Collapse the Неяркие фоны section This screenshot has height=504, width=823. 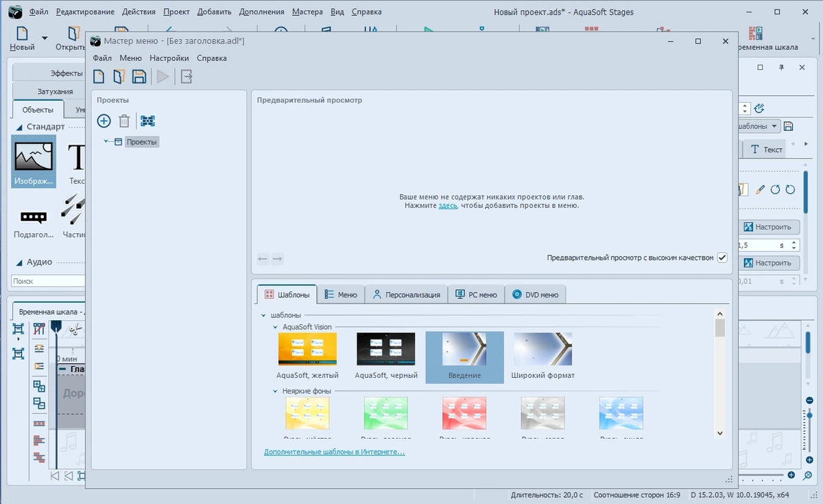click(276, 391)
